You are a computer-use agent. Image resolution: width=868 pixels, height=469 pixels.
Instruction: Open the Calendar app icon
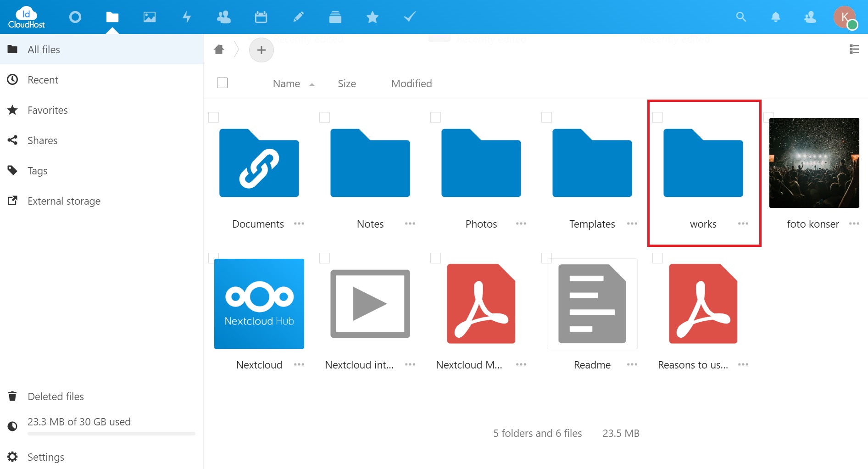261,17
